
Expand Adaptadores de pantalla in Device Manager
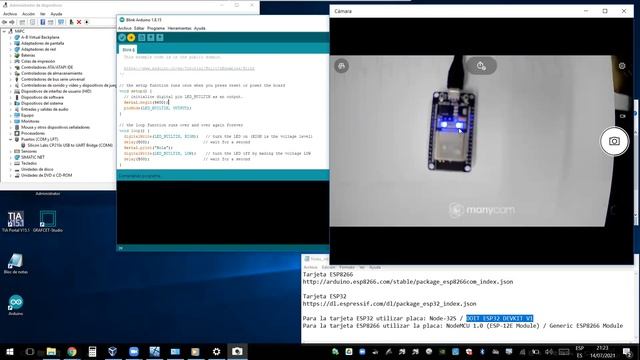coord(11,43)
